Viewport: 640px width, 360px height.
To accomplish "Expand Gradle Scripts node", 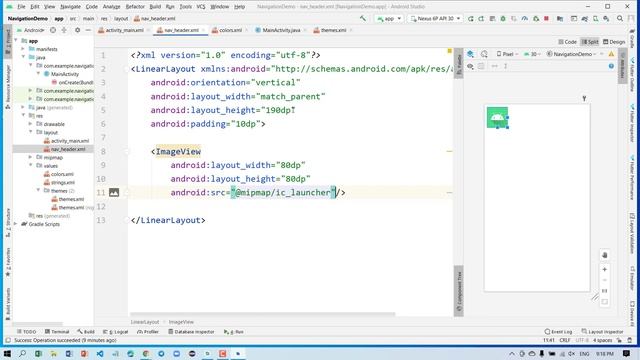I will [x=16, y=224].
